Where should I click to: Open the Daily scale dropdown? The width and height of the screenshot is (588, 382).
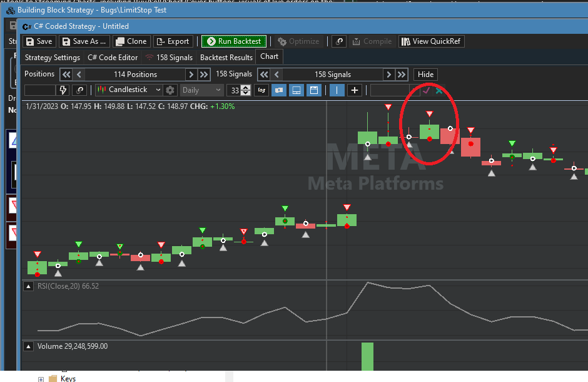(202, 90)
